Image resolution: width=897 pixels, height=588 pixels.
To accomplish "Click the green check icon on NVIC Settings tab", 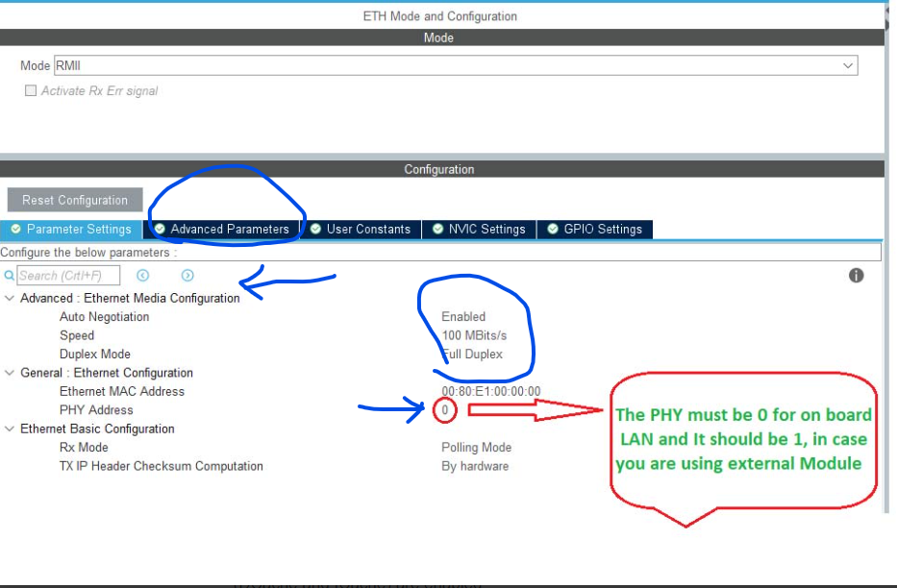I will click(439, 229).
